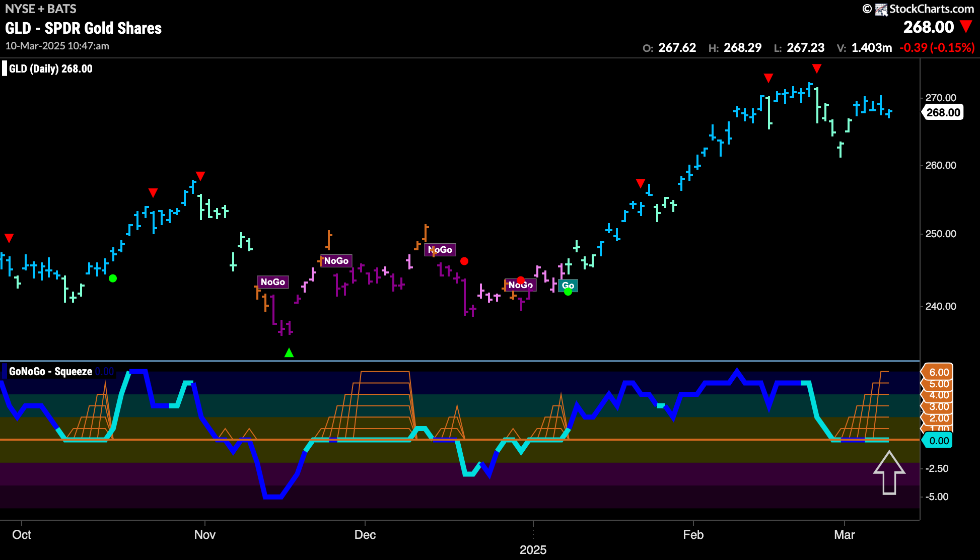Click the red circle marker in mid-December

tap(464, 261)
